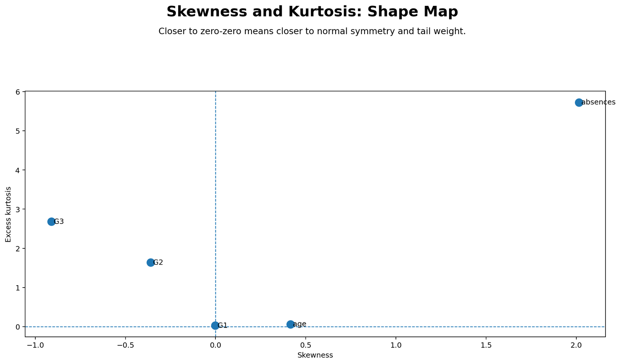The height and width of the screenshot is (364, 621).
Task: Click the x-axis tick label 1.5
Action: 486,345
